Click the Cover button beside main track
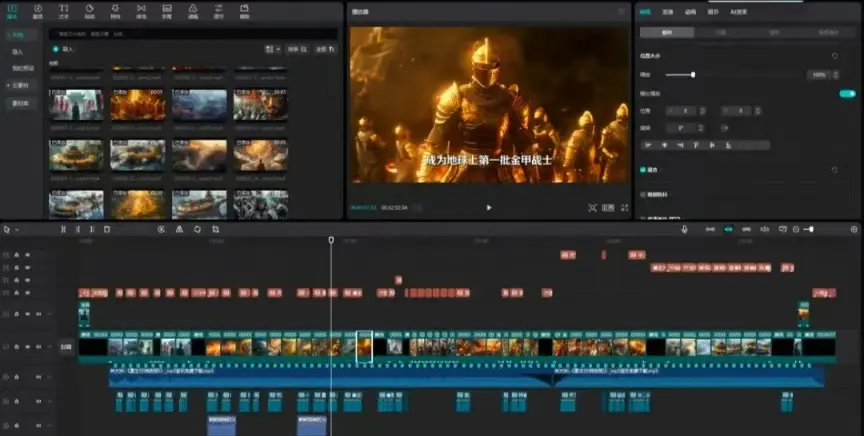 click(x=66, y=347)
